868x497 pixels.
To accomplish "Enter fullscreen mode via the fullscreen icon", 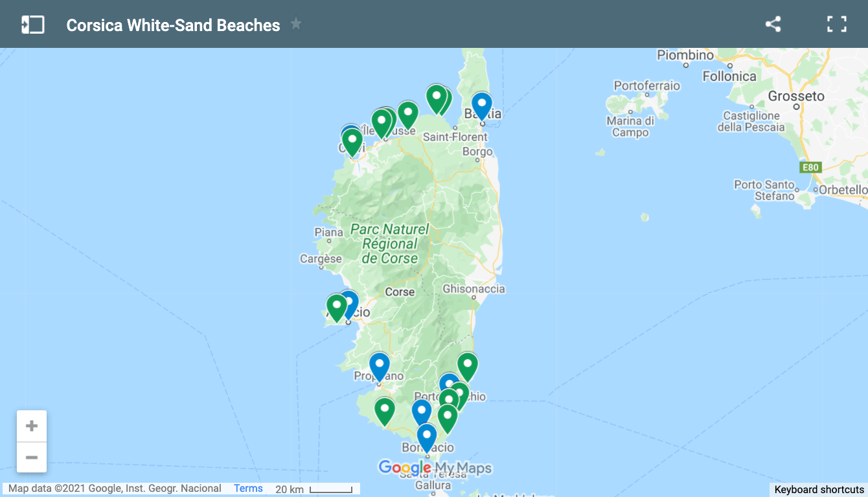I will [837, 23].
